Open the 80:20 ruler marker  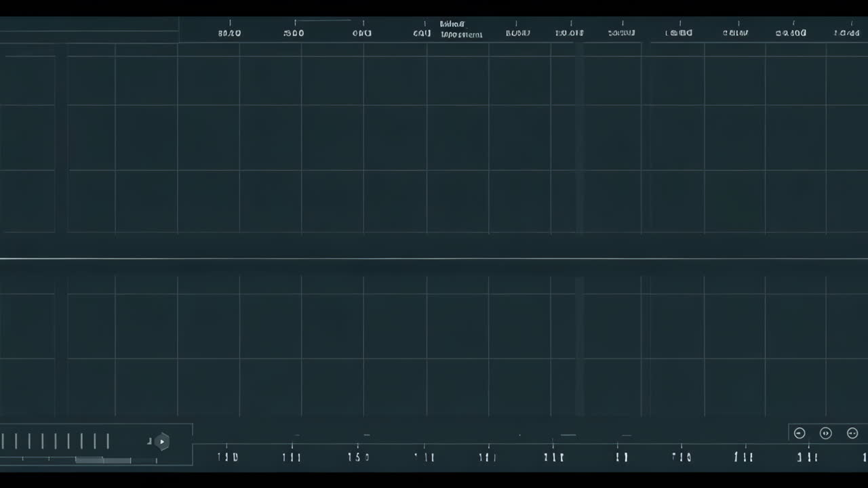point(229,33)
